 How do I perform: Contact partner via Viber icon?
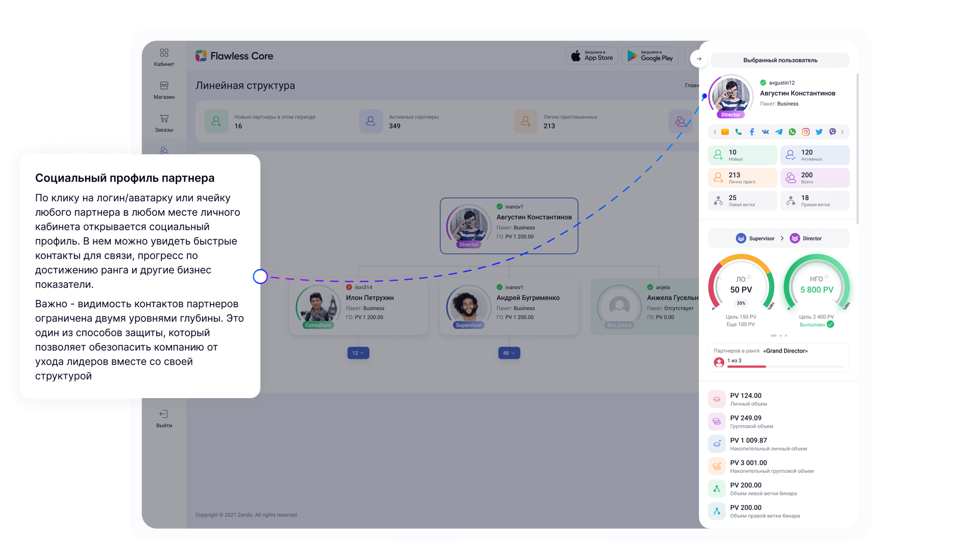tap(832, 132)
